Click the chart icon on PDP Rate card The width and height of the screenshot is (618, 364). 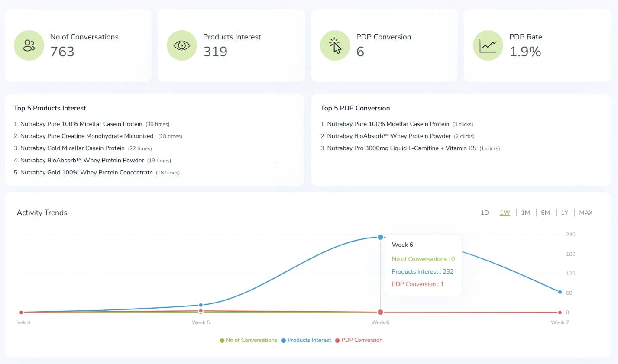pos(488,45)
